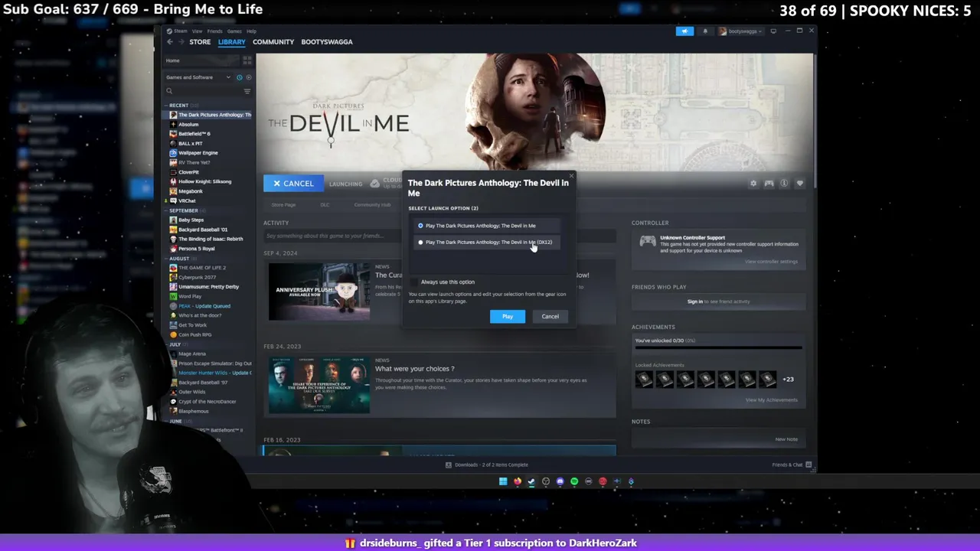Open the Steam menu
The height and width of the screenshot is (551, 980).
[181, 31]
